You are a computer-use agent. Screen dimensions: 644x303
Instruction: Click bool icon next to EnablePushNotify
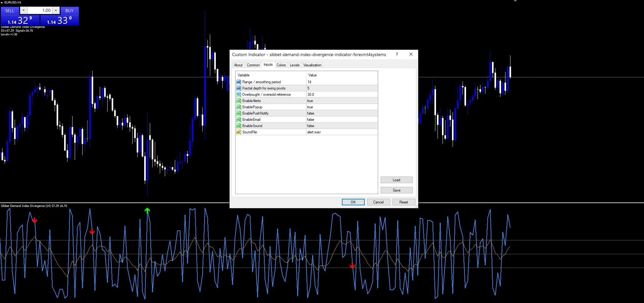pos(239,113)
